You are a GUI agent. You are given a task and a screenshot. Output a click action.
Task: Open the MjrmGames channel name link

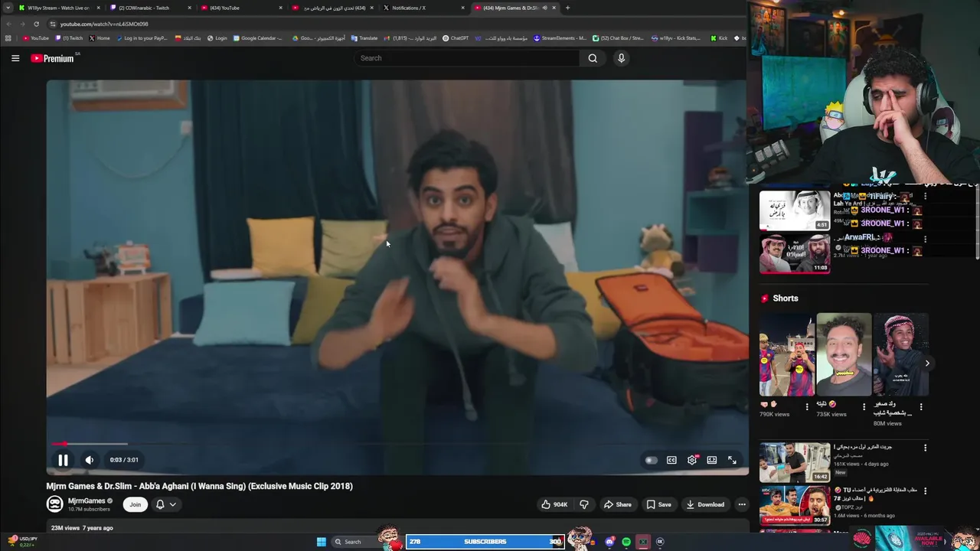pos(87,501)
